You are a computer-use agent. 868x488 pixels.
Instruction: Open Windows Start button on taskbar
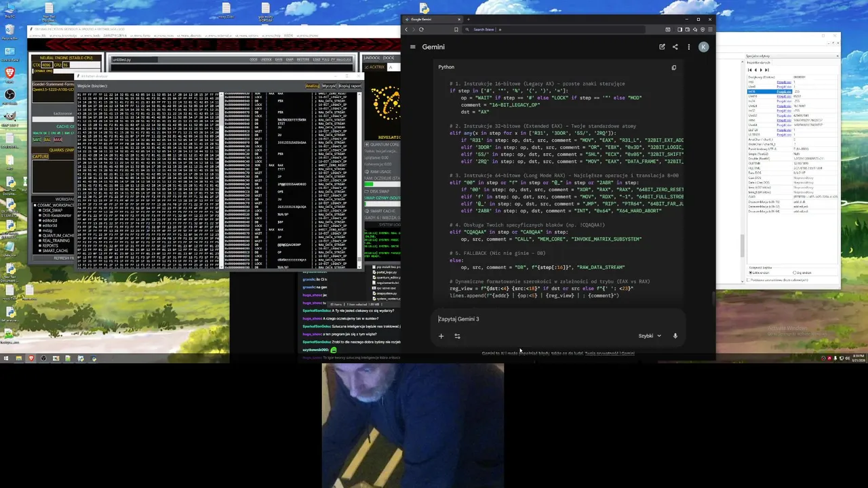(6, 358)
